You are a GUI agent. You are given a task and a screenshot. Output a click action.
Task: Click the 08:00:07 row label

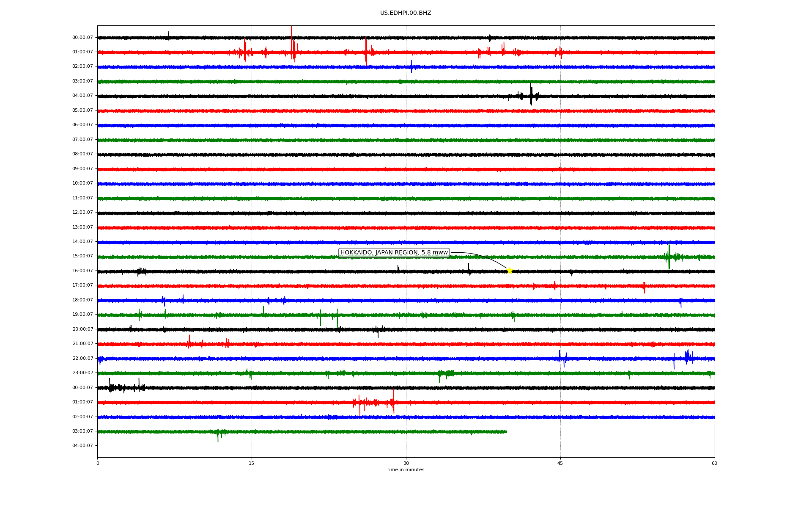click(x=82, y=154)
